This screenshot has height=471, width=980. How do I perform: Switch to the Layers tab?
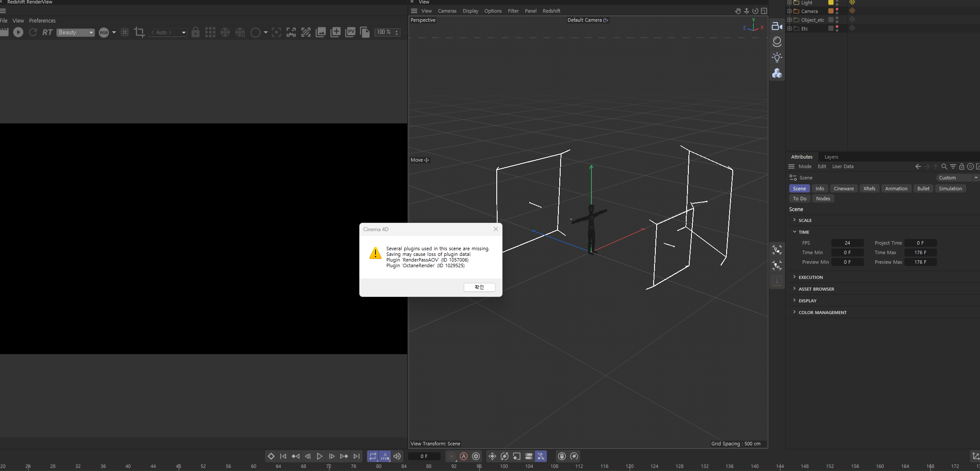(831, 157)
